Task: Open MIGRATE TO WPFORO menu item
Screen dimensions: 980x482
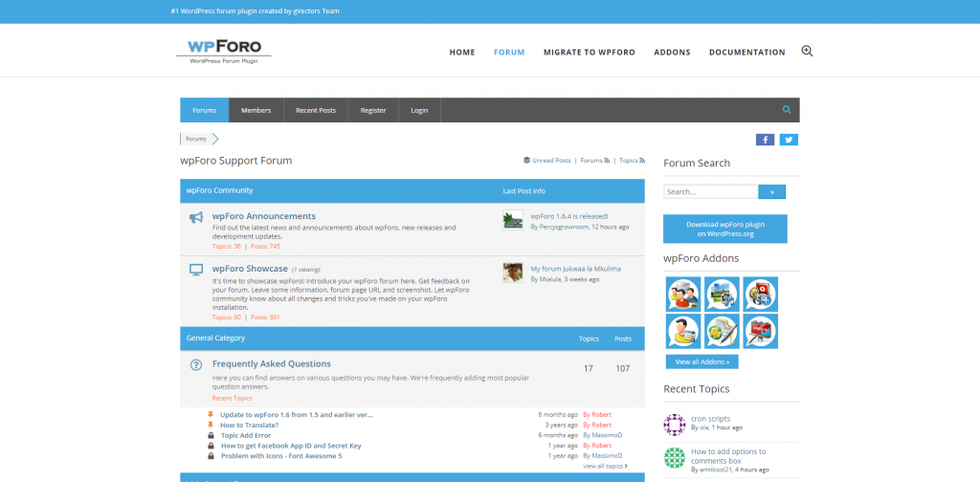Action: click(x=590, y=53)
